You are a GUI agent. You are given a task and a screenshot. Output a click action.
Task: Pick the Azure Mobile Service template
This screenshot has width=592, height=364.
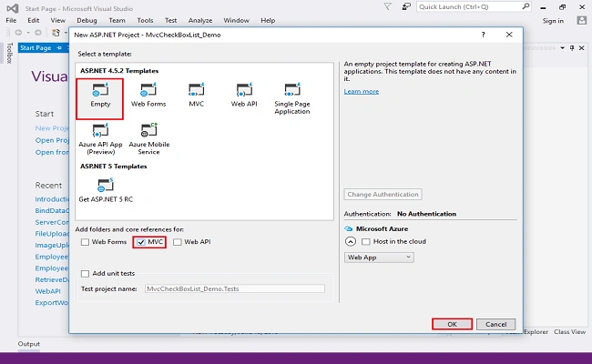(148, 139)
